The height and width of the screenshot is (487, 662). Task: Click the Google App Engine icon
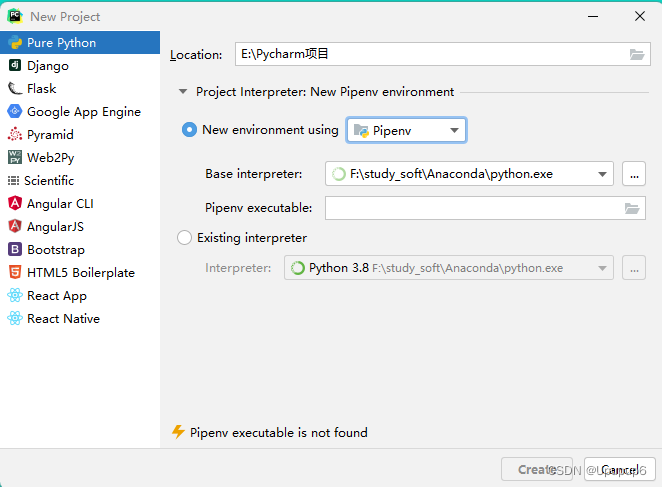pos(15,111)
